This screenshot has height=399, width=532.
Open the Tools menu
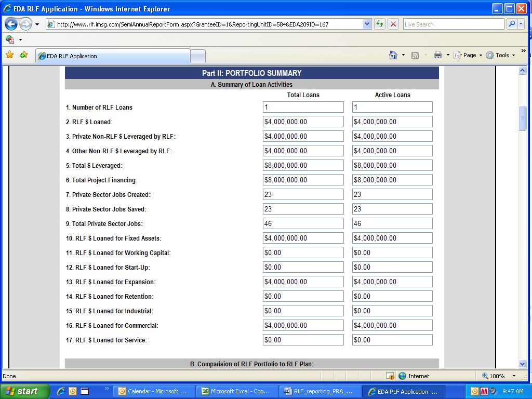pyautogui.click(x=500, y=55)
